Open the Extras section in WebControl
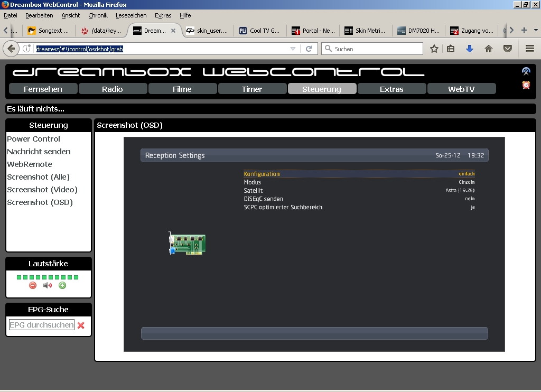 391,89
